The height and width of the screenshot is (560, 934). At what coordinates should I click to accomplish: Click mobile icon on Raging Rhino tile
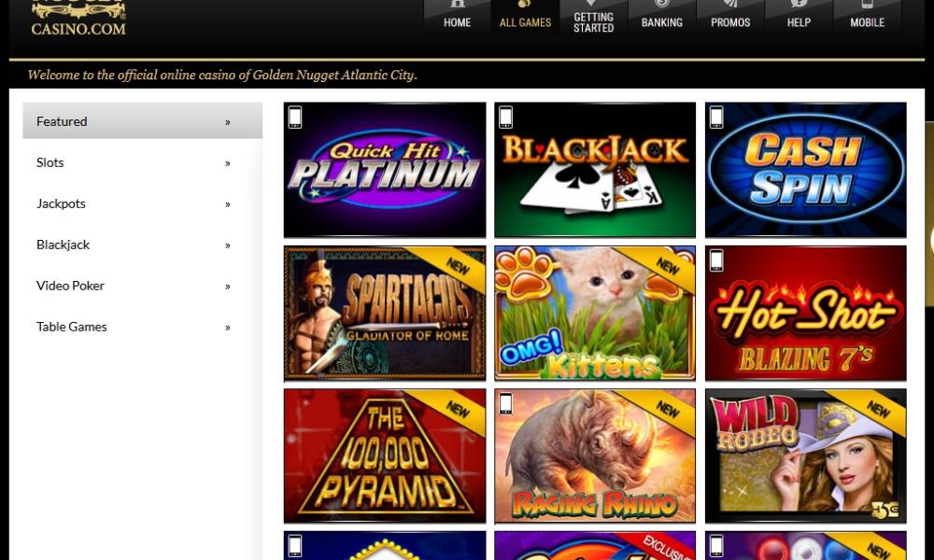(505, 403)
